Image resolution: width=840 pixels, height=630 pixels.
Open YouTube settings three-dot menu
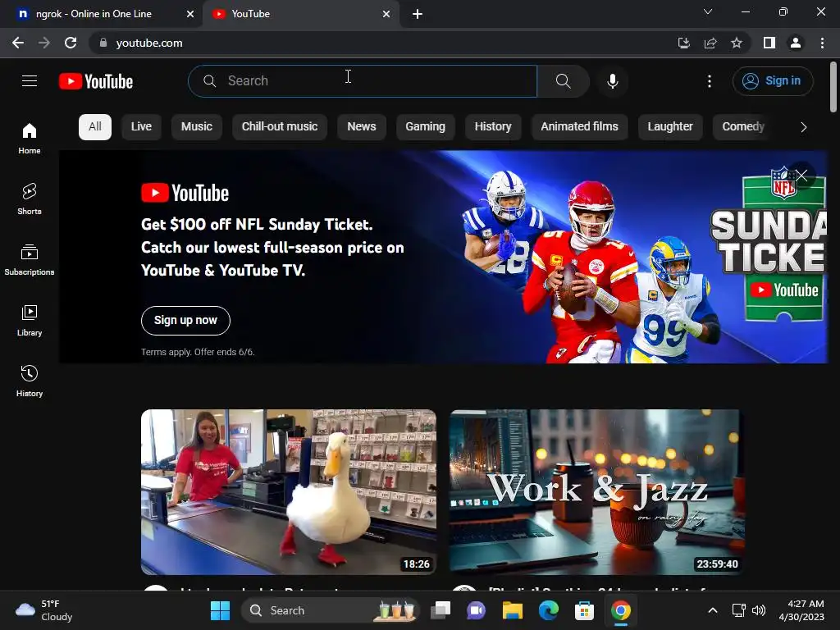coord(710,81)
